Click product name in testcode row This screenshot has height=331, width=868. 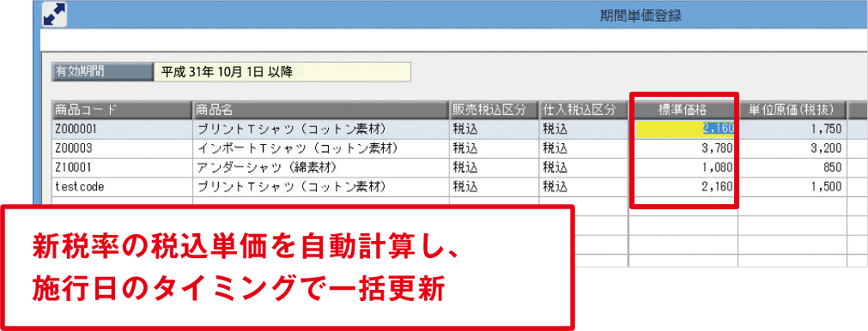point(321,187)
